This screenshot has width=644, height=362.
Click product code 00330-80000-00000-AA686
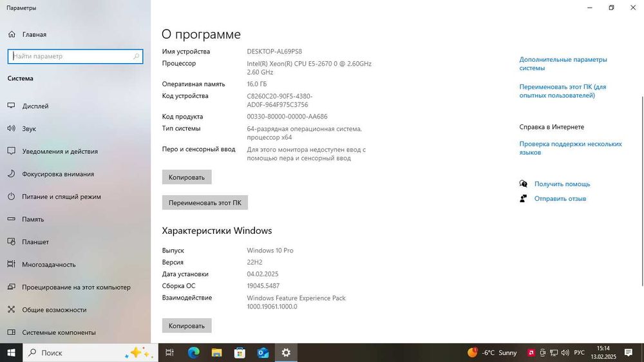287,117
